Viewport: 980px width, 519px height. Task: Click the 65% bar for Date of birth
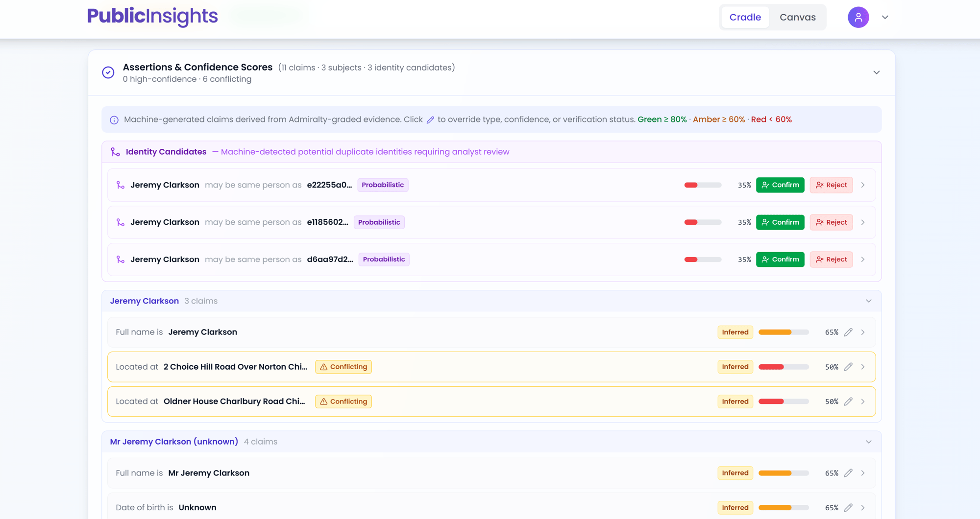click(784, 508)
